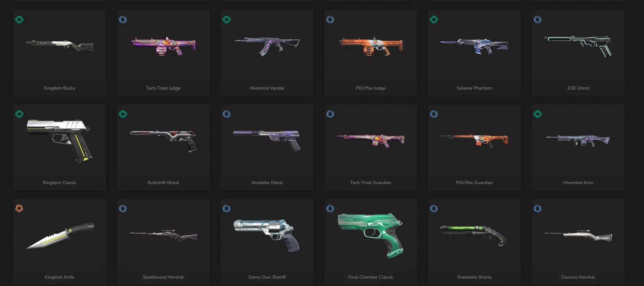Screen dimensions: 644x286
Task: Click the blue tier icon on Game Over Sheriff
Action: (226, 209)
